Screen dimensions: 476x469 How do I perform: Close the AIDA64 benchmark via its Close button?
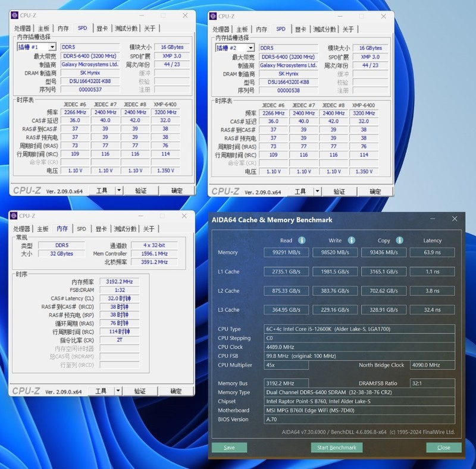click(x=443, y=448)
